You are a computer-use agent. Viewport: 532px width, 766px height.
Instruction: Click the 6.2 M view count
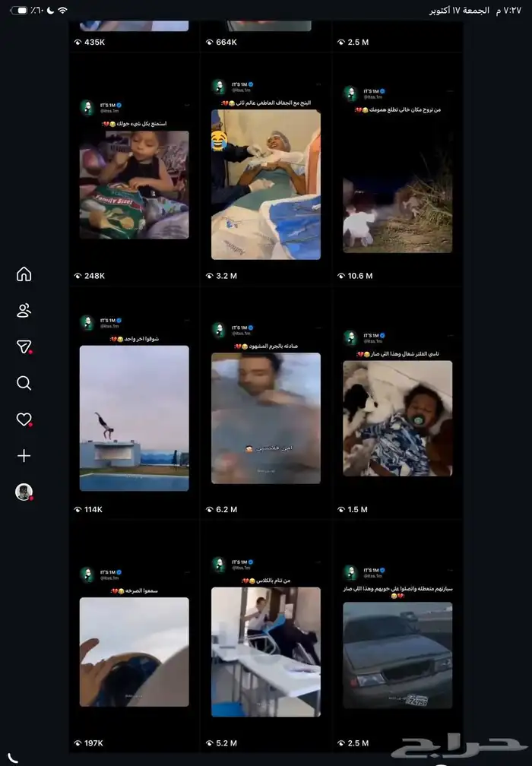[x=227, y=509]
